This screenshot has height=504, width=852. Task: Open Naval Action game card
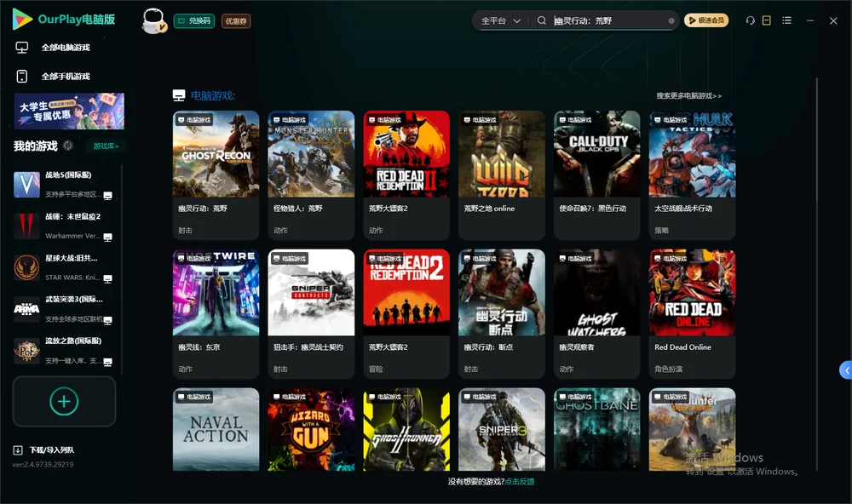(x=216, y=429)
